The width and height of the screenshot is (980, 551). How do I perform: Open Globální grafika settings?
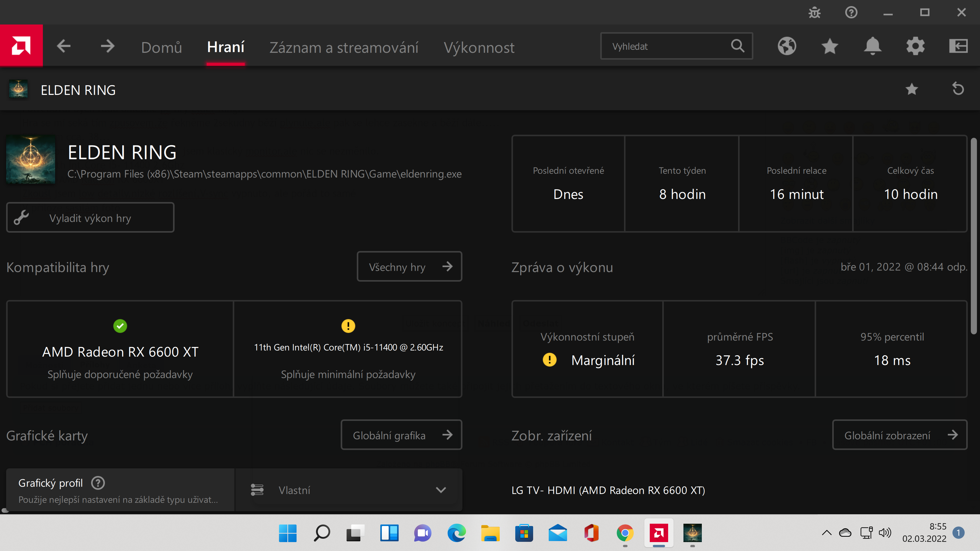point(401,435)
